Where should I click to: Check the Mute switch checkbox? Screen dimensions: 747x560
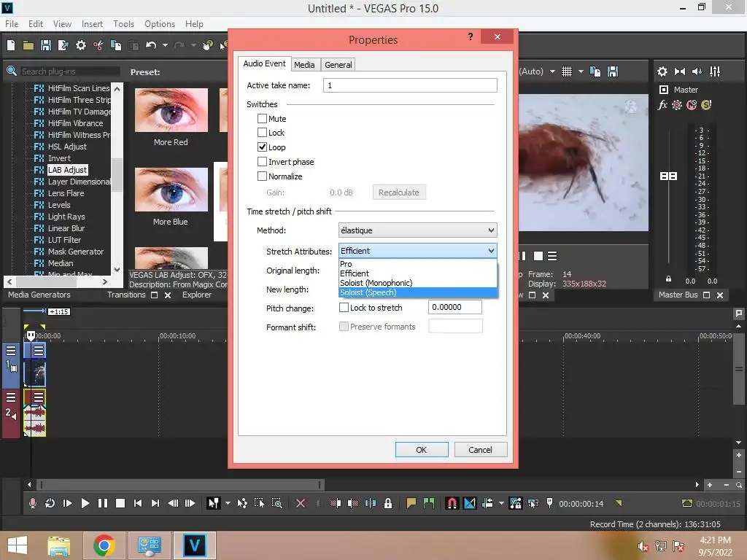point(262,119)
